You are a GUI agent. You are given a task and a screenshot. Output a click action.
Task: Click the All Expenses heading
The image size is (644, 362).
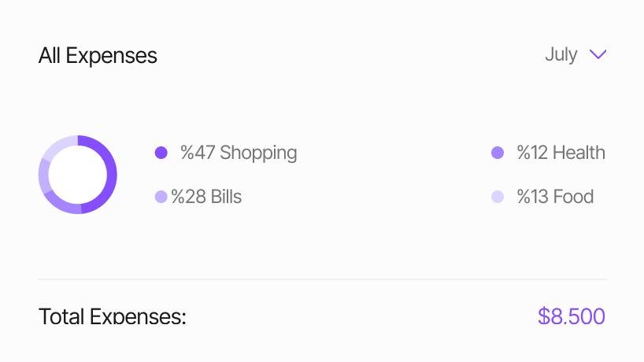point(98,56)
